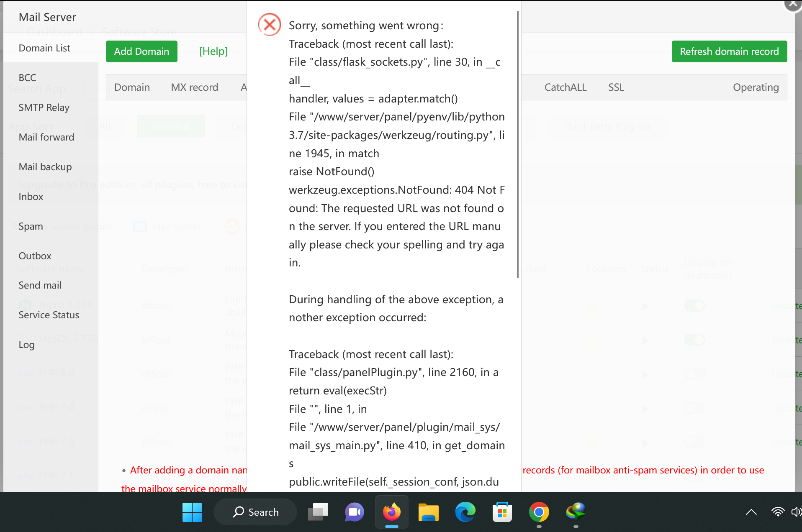Launch Google Chrome from taskbar
802x532 pixels.
pyautogui.click(x=539, y=512)
